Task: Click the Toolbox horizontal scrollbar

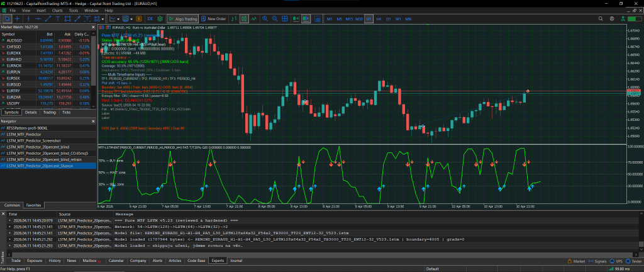Action: tap(314, 254)
